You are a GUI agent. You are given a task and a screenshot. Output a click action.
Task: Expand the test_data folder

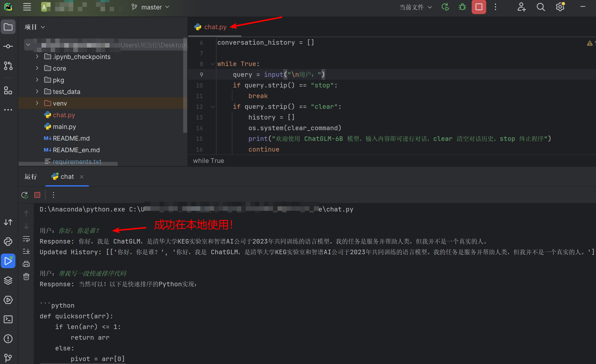tap(37, 92)
